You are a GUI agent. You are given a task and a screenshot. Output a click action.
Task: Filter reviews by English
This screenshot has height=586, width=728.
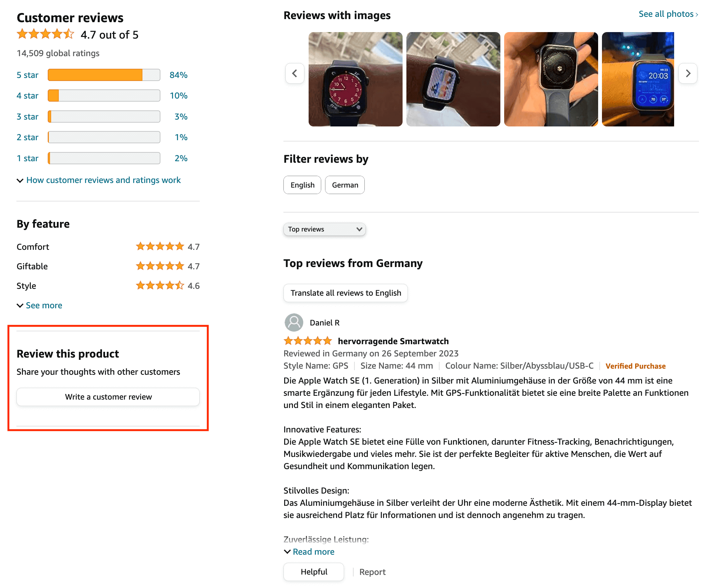[302, 185]
